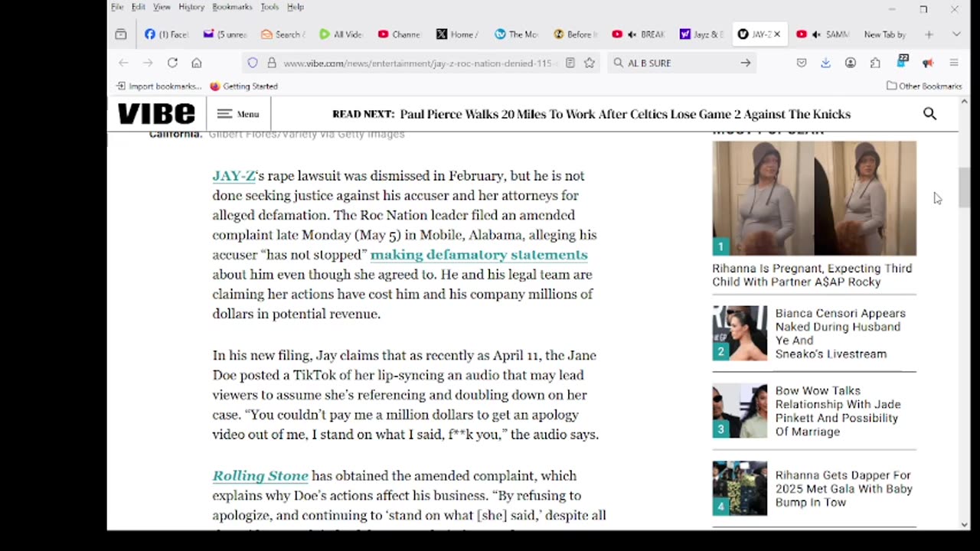Open a new tab with plus button
This screenshot has height=551, width=980.
point(929,34)
